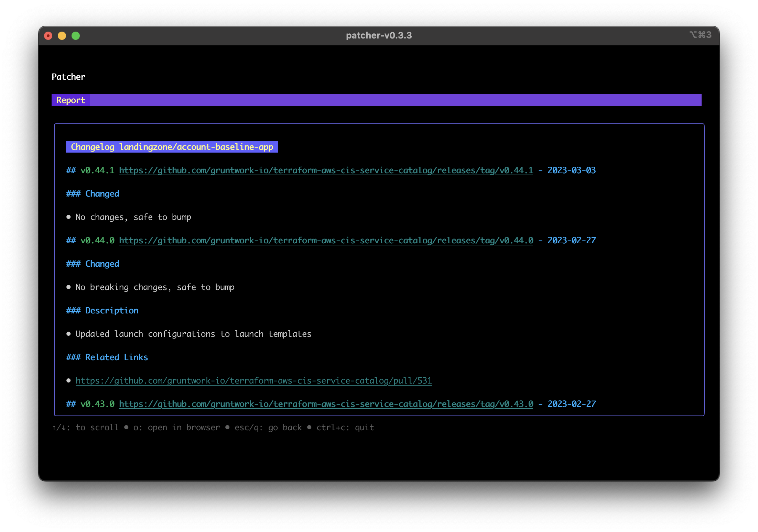Click the Patcher app heading
Image resolution: width=758 pixels, height=532 pixels.
[68, 77]
